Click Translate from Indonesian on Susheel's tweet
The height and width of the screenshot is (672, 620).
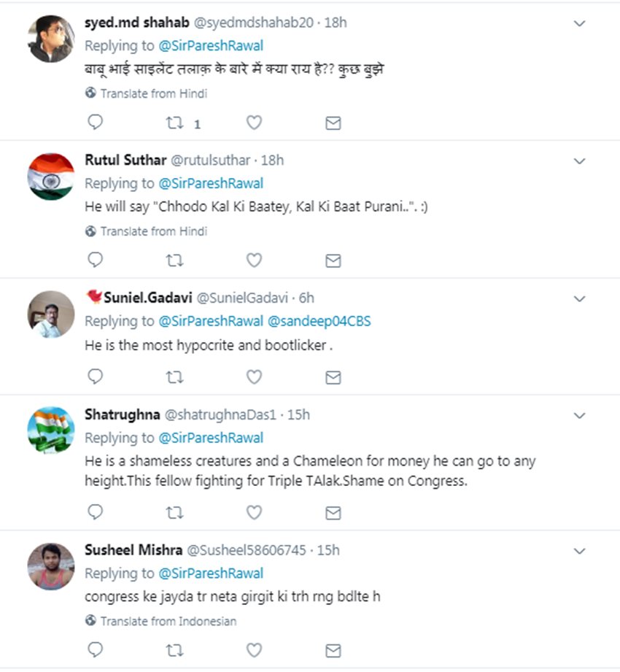[168, 621]
